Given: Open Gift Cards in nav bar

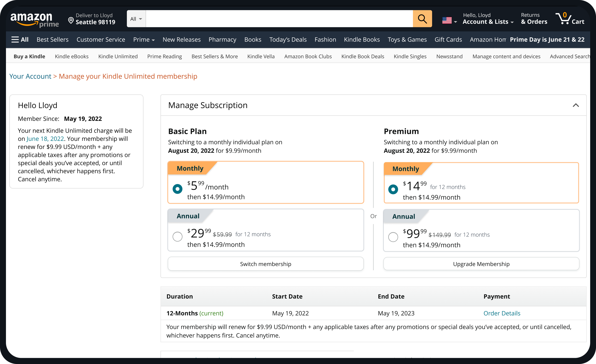Looking at the screenshot, I should coord(448,39).
